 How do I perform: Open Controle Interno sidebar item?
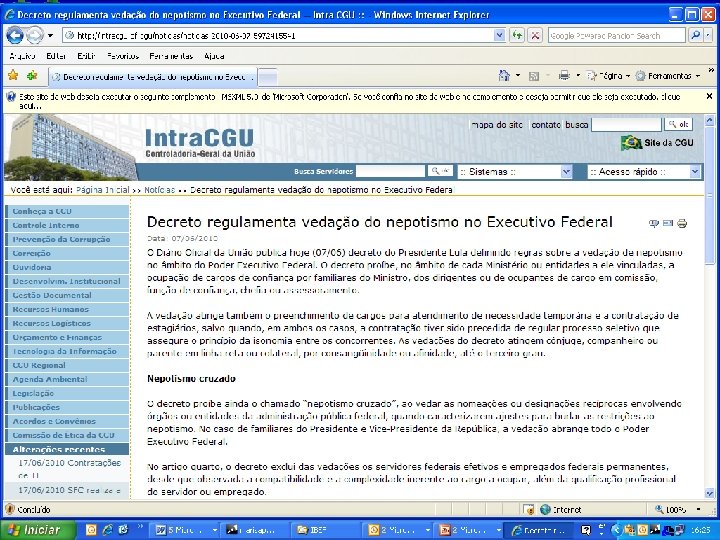pyautogui.click(x=67, y=225)
